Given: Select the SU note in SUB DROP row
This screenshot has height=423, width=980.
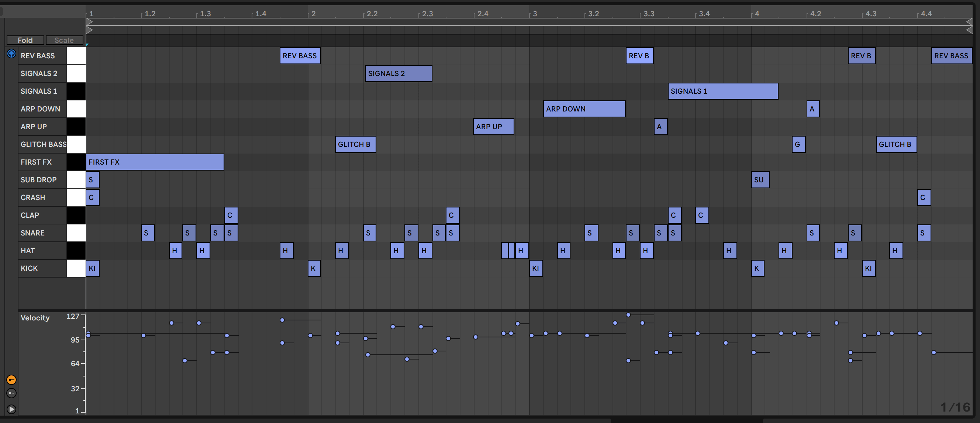Looking at the screenshot, I should [760, 180].
